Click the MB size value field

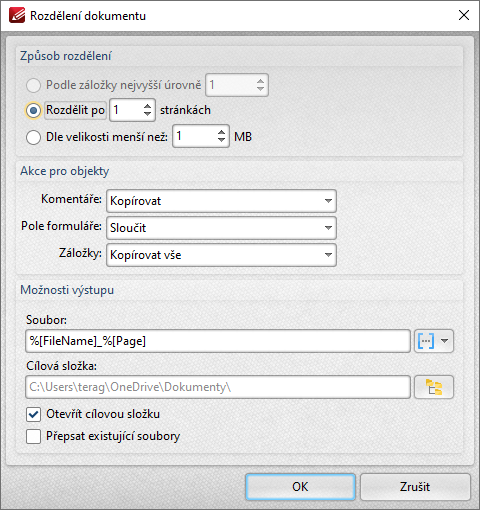coord(194,136)
